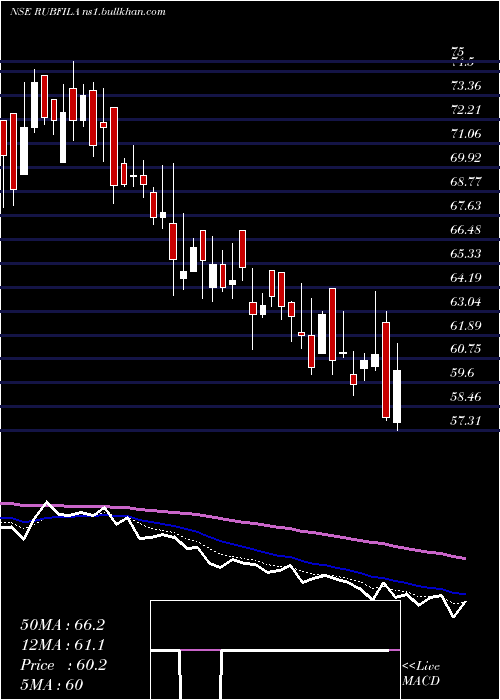
Task: Click the large red candlestick next to the last candle
Action: (386, 370)
